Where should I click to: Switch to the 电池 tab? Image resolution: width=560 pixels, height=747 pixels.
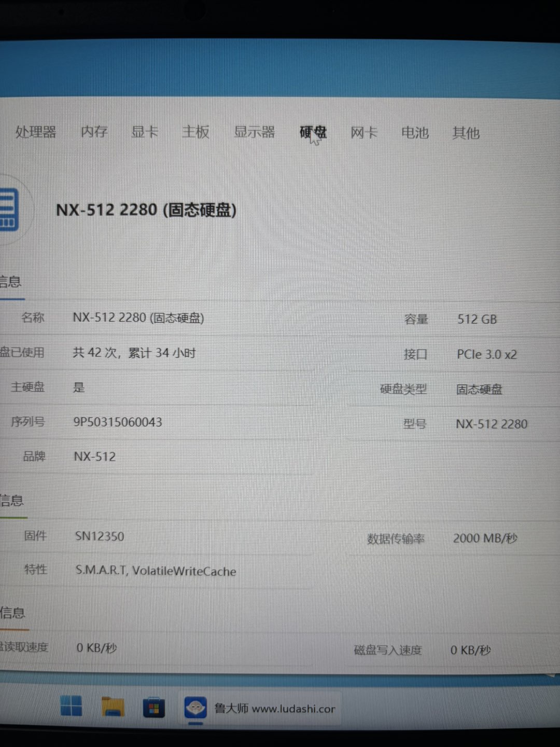click(415, 133)
